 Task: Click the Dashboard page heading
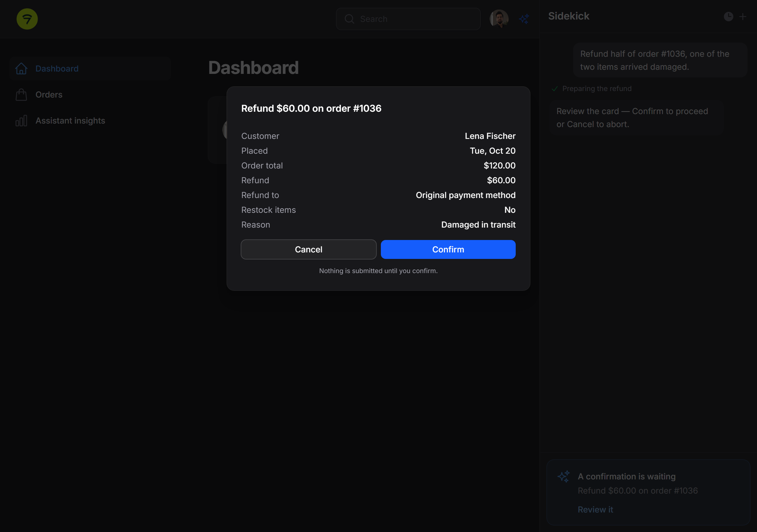click(x=253, y=68)
